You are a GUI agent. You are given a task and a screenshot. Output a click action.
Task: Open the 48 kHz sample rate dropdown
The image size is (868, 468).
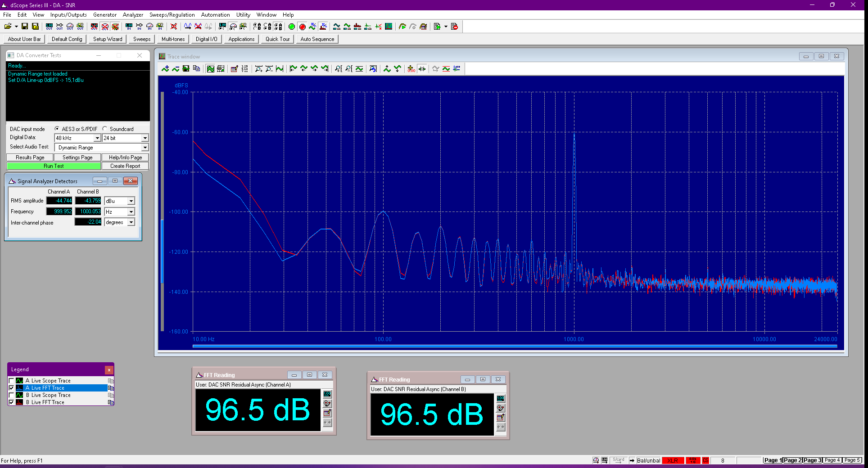(97, 138)
